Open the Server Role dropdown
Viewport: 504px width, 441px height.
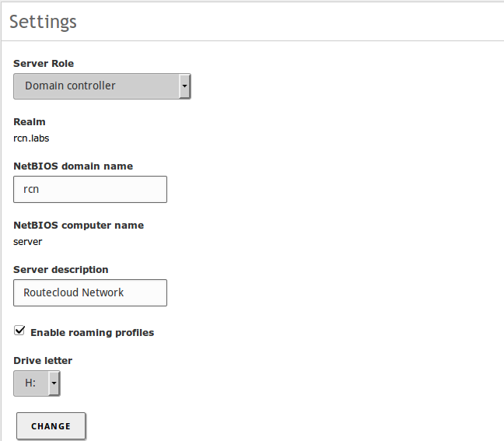[x=102, y=86]
